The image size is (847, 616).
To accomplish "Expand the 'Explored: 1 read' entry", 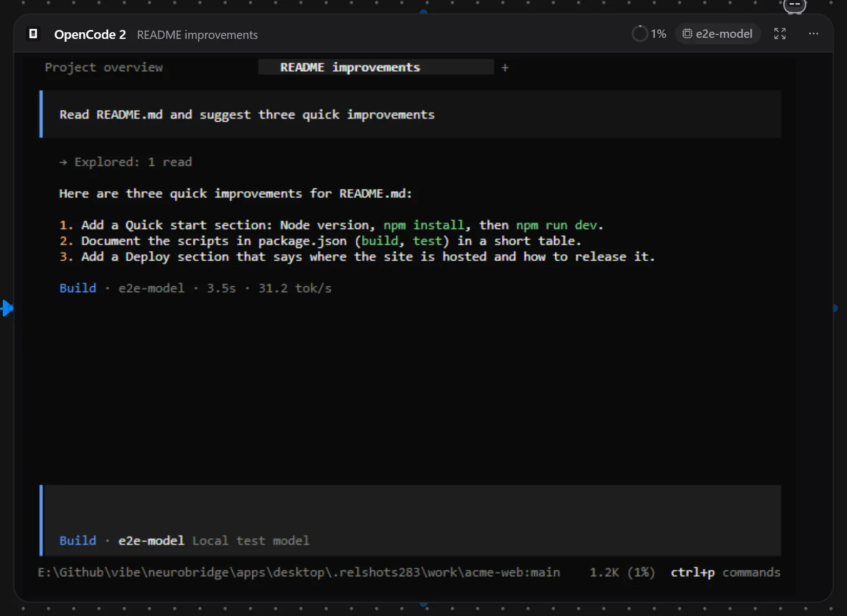I will pos(126,162).
